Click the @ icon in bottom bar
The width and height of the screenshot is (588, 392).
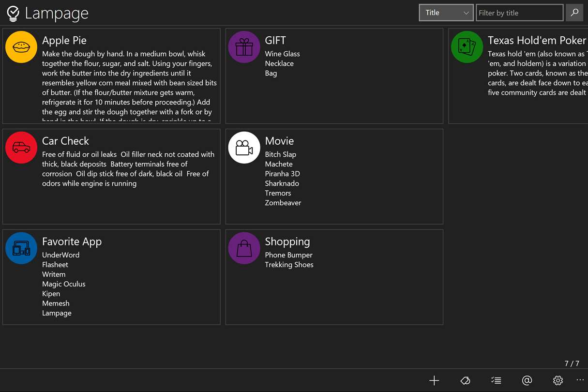coord(527,380)
